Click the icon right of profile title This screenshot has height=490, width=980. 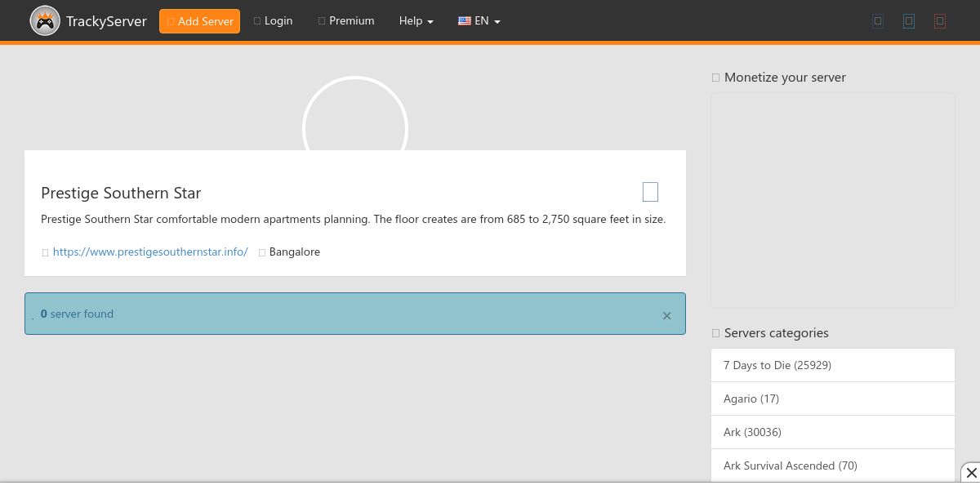[650, 192]
